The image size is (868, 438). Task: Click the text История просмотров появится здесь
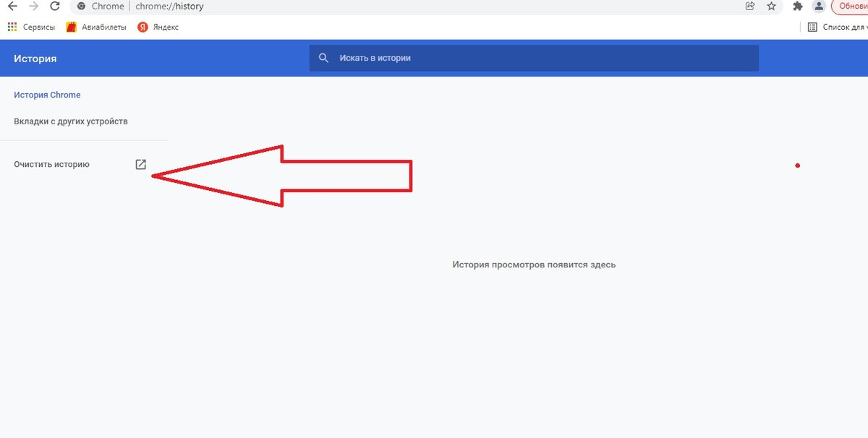534,265
